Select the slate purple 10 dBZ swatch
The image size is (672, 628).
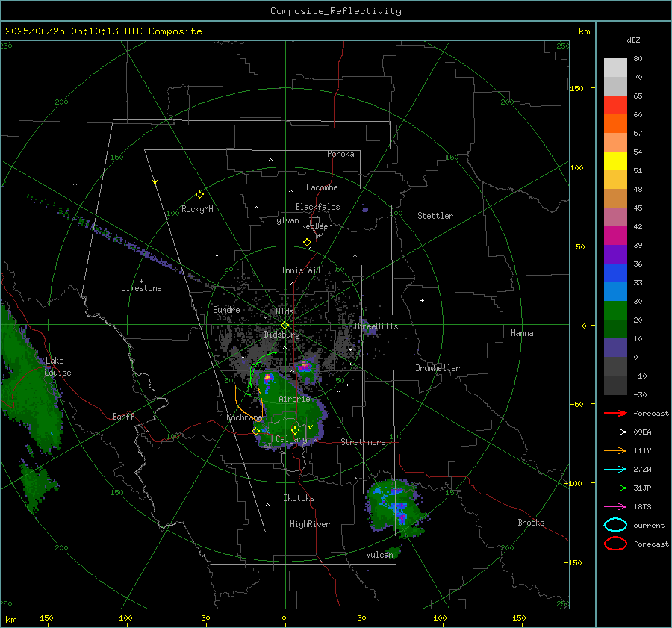(x=615, y=347)
